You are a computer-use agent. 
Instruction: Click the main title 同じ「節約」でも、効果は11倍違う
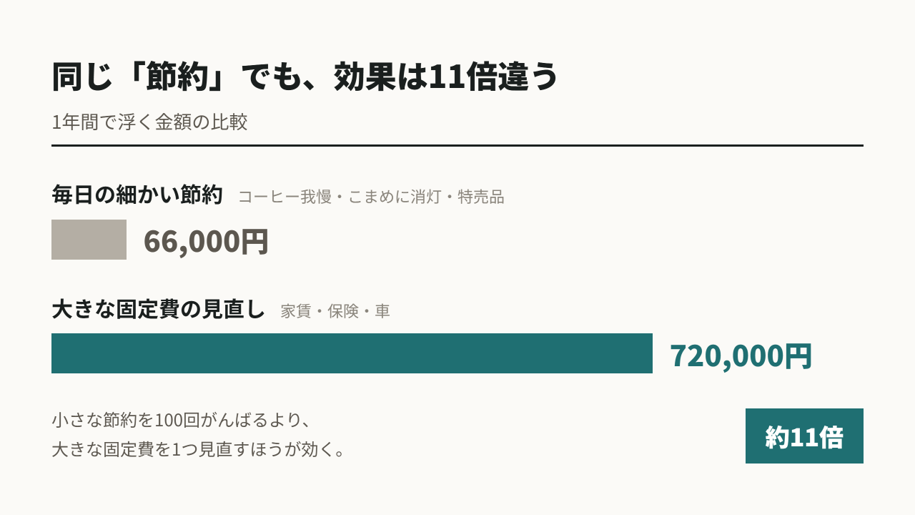tap(305, 77)
